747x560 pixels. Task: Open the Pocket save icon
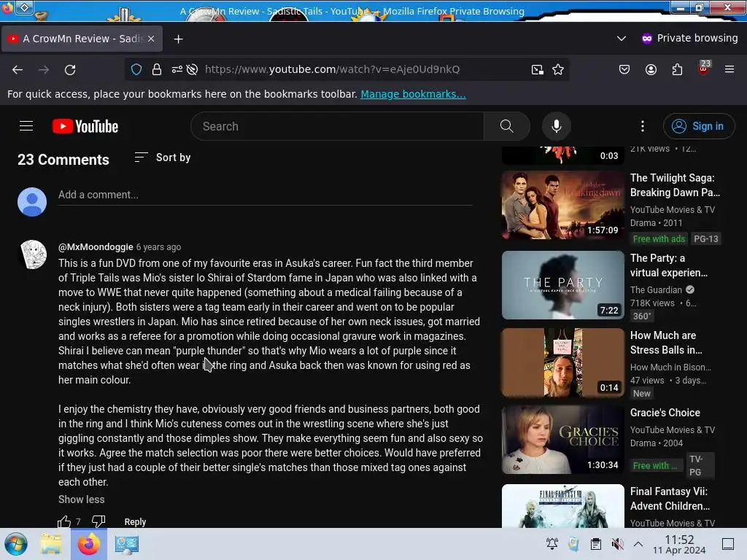coord(624,69)
